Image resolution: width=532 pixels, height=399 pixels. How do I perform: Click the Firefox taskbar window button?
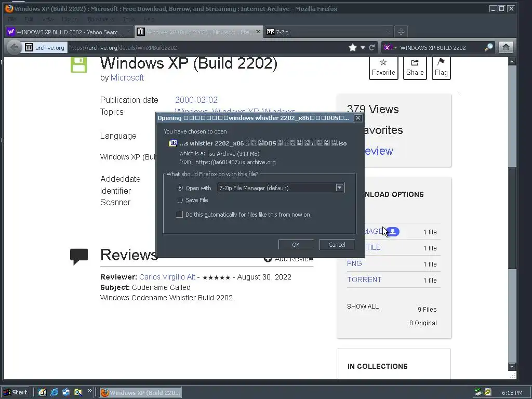tap(140, 393)
